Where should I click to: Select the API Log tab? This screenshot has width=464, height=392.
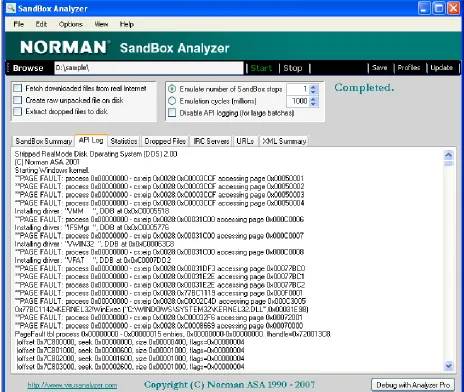[x=91, y=140]
